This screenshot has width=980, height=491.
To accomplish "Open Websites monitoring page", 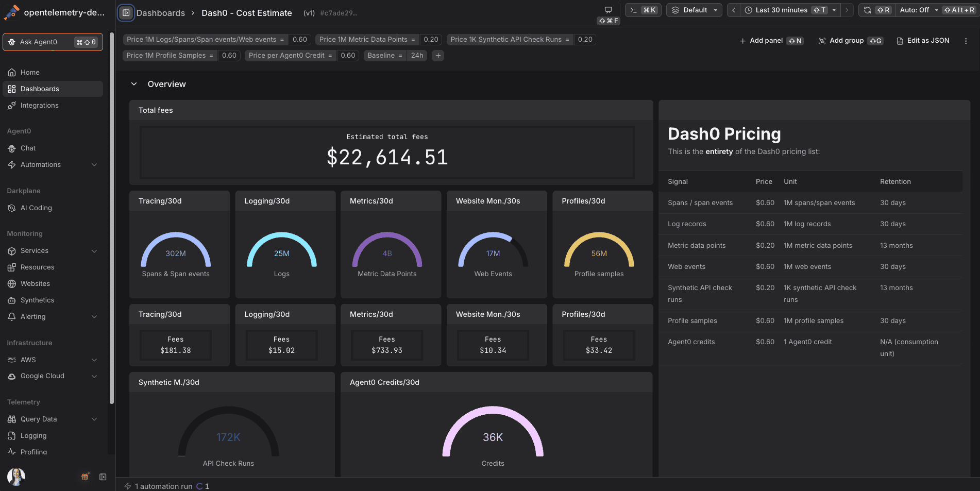I will coord(53,284).
